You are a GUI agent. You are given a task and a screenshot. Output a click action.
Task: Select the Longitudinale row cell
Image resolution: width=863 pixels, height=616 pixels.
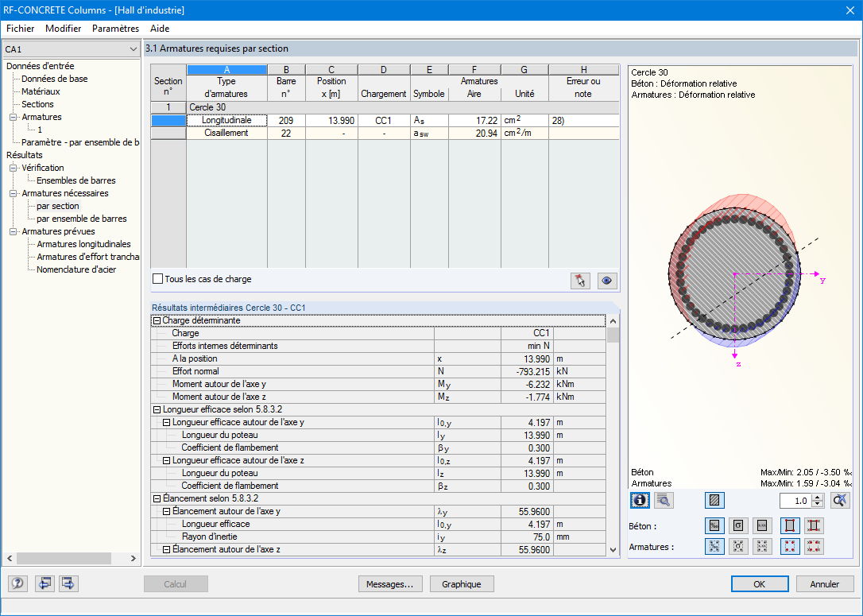226,121
